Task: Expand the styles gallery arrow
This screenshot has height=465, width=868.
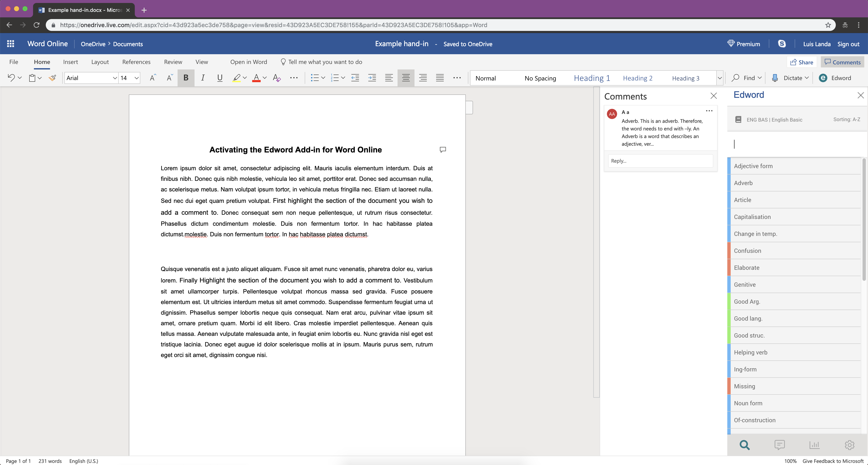Action: coord(719,78)
